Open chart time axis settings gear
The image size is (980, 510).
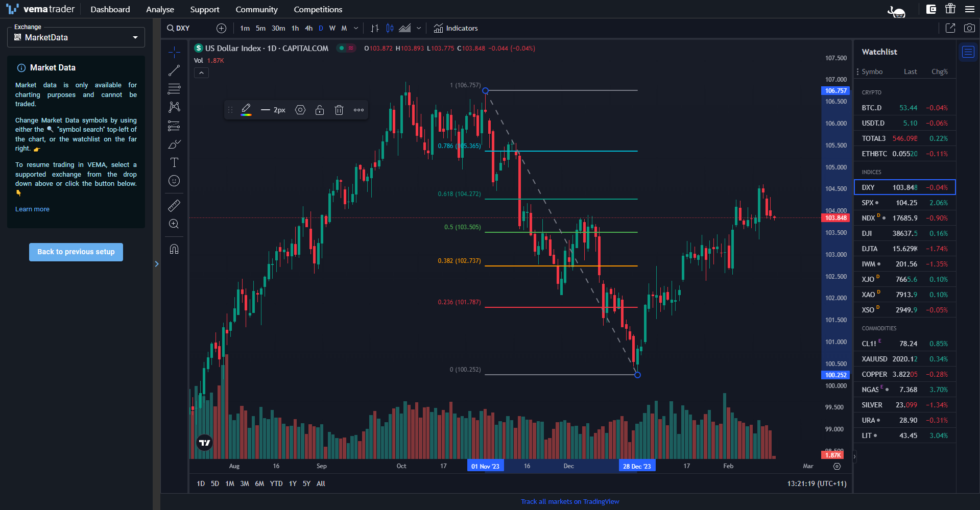pyautogui.click(x=837, y=466)
